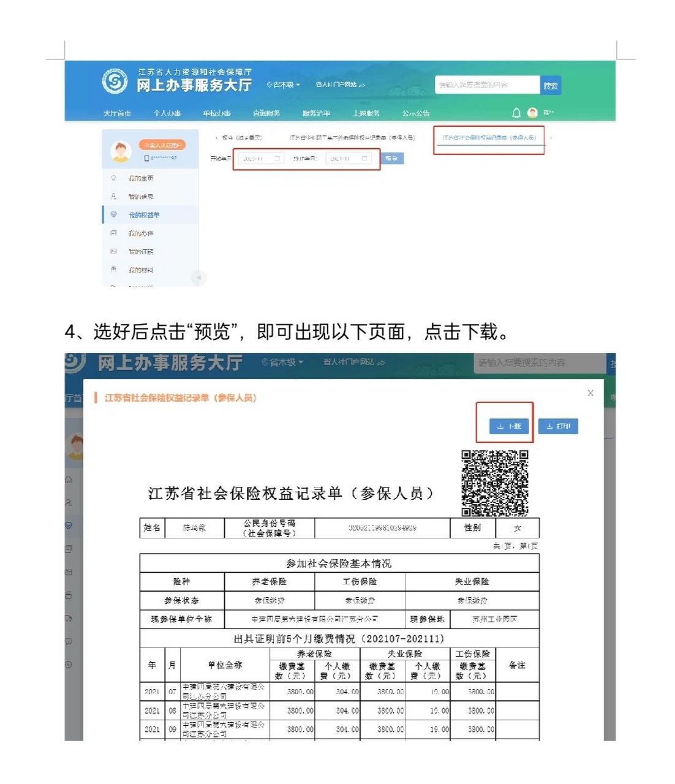Collapse the sidebar with the round arrow handle

coord(198,278)
